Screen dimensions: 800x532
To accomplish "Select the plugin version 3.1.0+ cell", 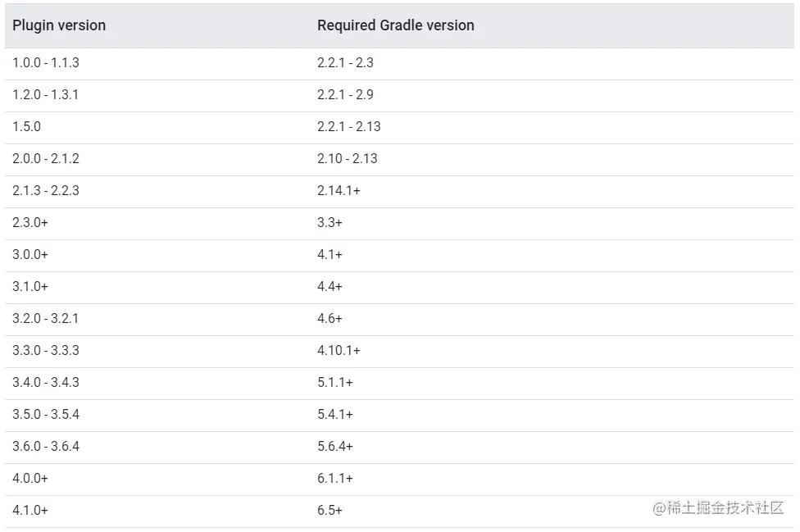I will [30, 287].
